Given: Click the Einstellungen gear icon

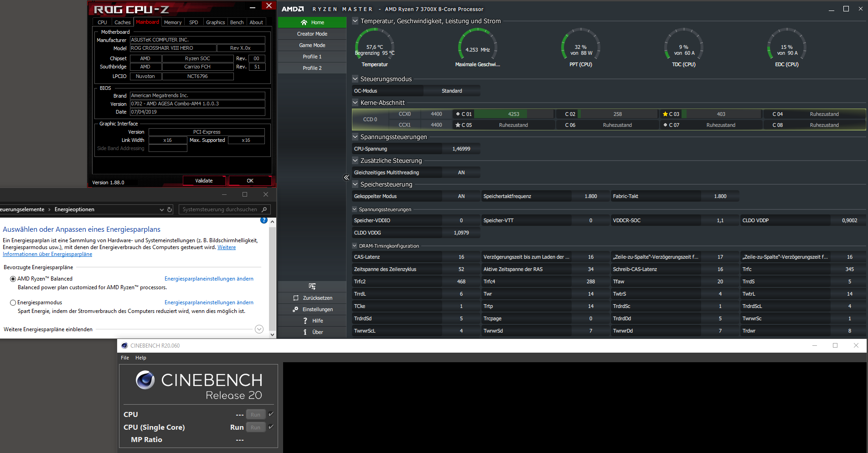Looking at the screenshot, I should 296,309.
